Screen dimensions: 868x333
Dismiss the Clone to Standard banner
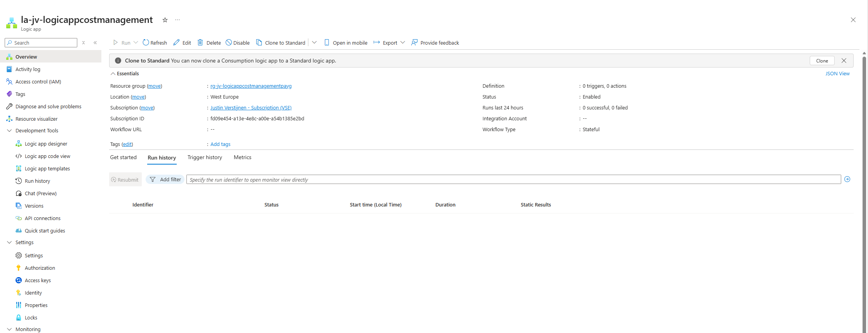tap(844, 61)
